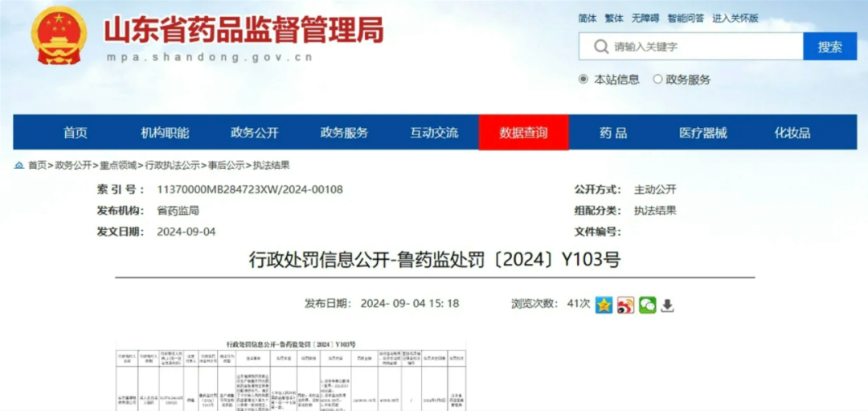Go to 重点领域 in breadcrumb
Viewport: 868px width, 411px height.
(118, 166)
